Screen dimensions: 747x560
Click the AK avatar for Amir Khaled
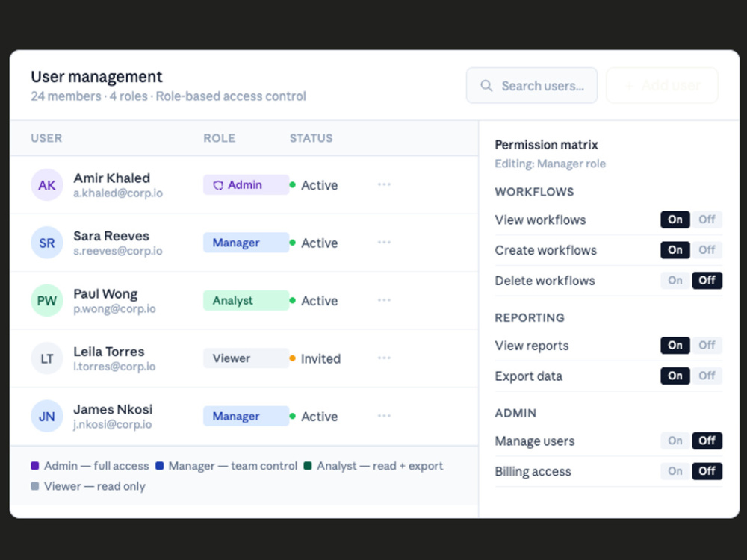[x=46, y=184]
